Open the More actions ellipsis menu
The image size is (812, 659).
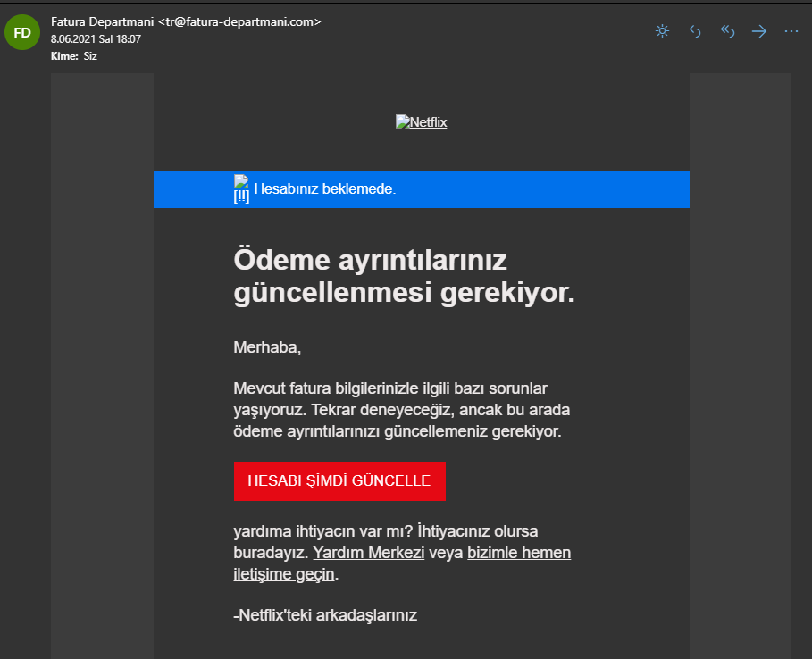(x=791, y=31)
